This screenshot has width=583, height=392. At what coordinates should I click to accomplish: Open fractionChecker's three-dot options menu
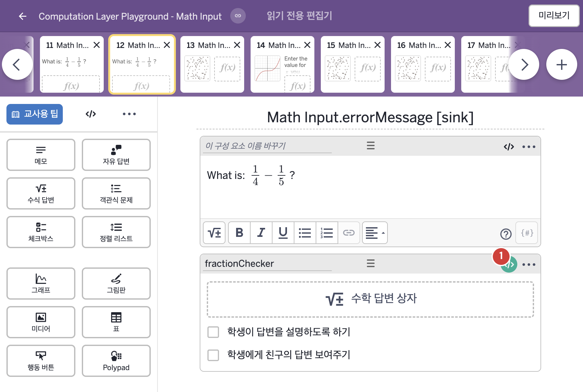point(529,265)
